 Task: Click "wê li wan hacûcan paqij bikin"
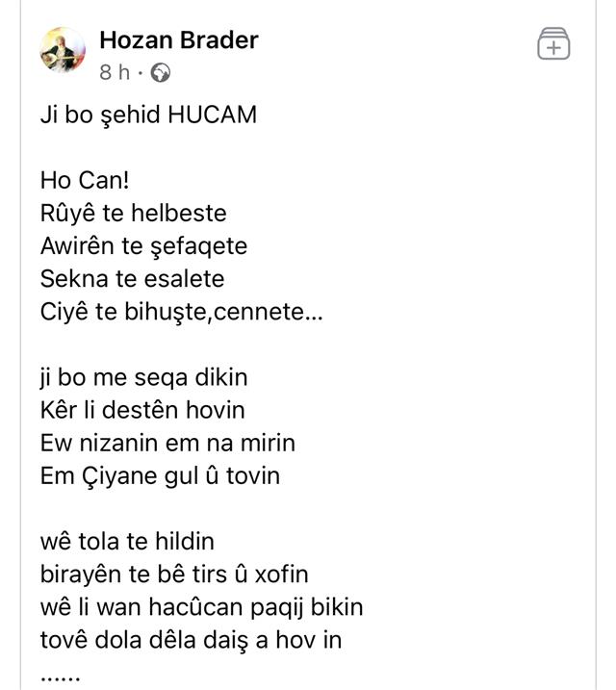point(201,607)
